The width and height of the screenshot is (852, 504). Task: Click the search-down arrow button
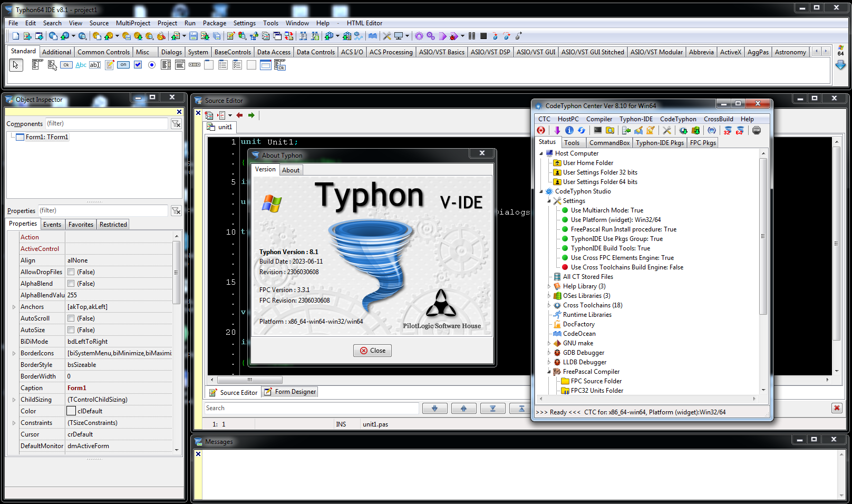434,409
